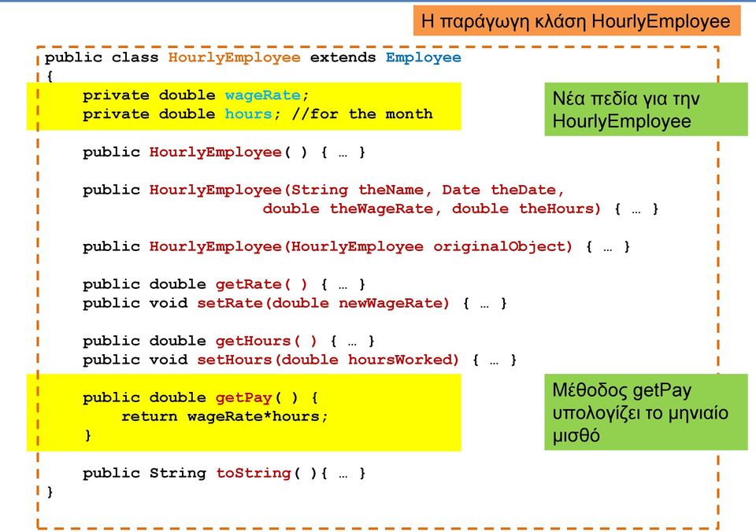Click the method 'setHours(double hoursWorked)'
Viewport: 756px width, 532px height.
click(x=328, y=360)
